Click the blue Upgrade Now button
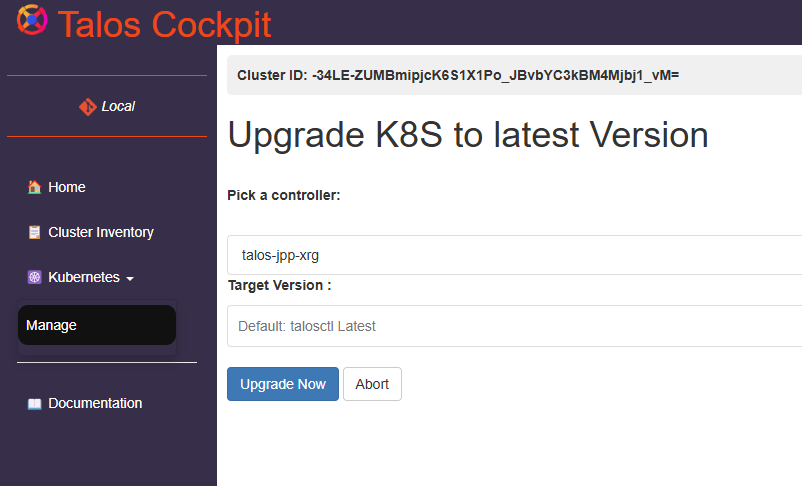 (x=283, y=384)
